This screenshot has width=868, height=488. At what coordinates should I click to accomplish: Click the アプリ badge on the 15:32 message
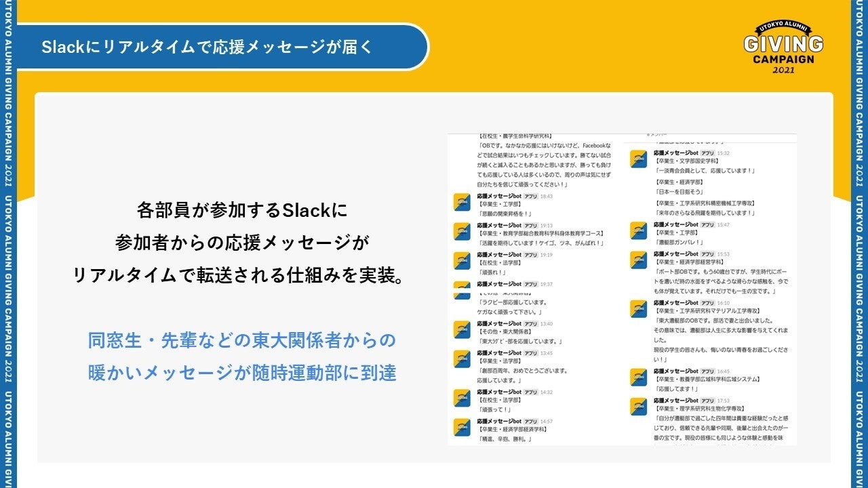[x=707, y=154]
